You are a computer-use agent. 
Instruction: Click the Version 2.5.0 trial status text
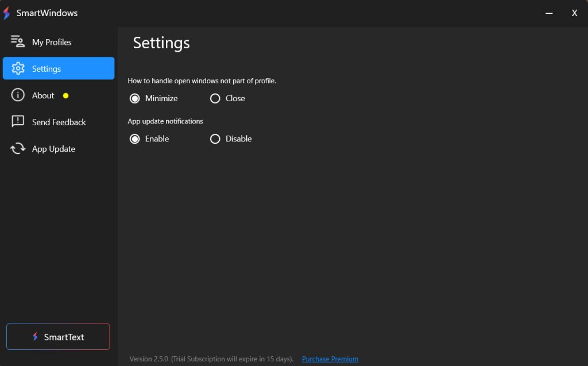(x=211, y=359)
